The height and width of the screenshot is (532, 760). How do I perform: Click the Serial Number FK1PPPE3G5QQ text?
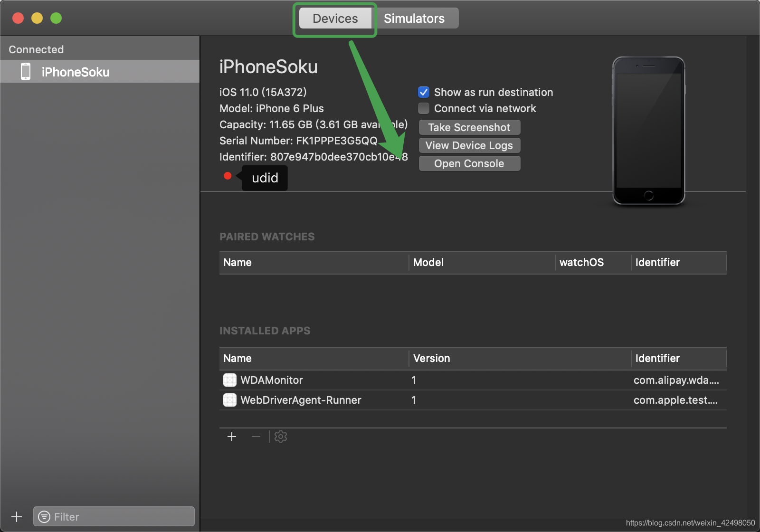point(298,141)
